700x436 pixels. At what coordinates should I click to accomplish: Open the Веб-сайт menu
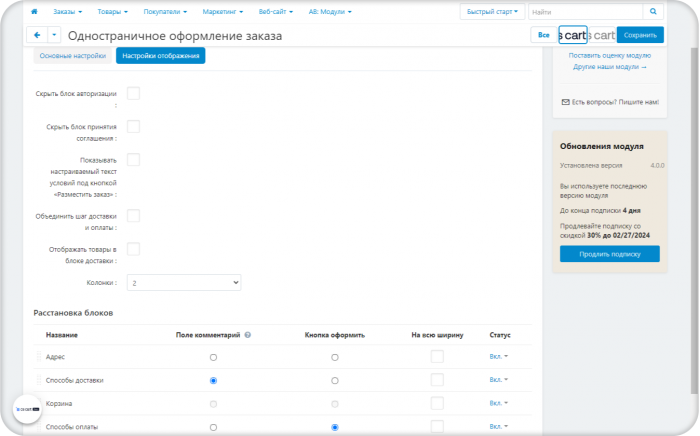click(x=276, y=12)
